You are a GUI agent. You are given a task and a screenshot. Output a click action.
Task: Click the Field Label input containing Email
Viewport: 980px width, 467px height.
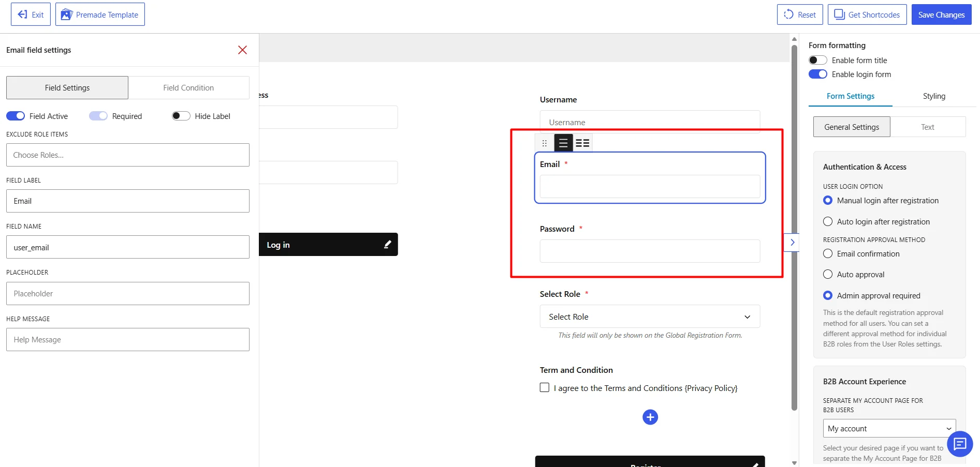(x=128, y=201)
